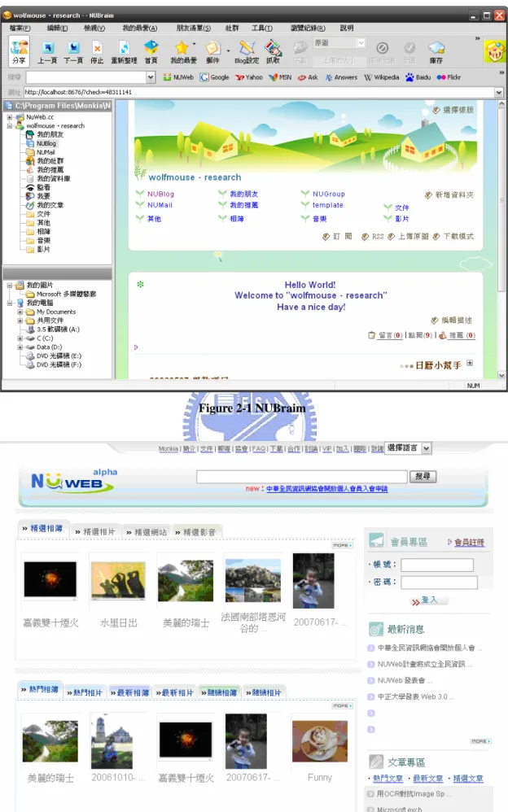Choose the Yahoo search shortcut
The width and height of the screenshot is (508, 812).
(249, 77)
